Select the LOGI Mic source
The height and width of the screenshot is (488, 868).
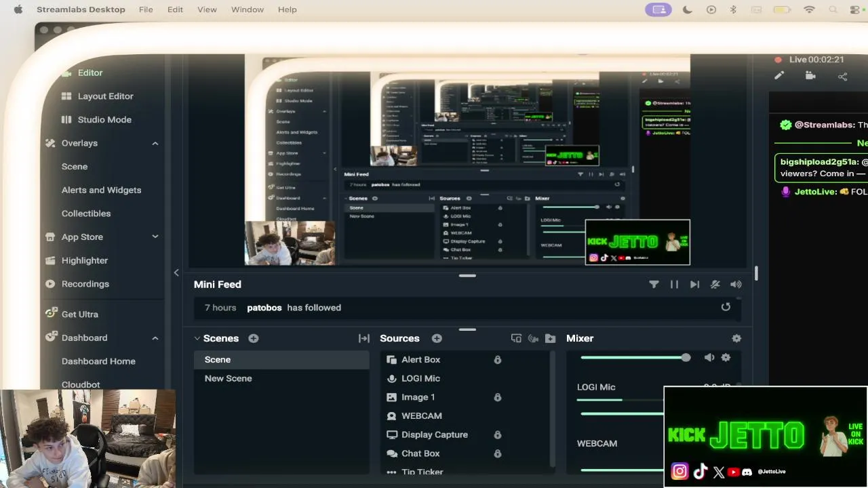point(420,378)
